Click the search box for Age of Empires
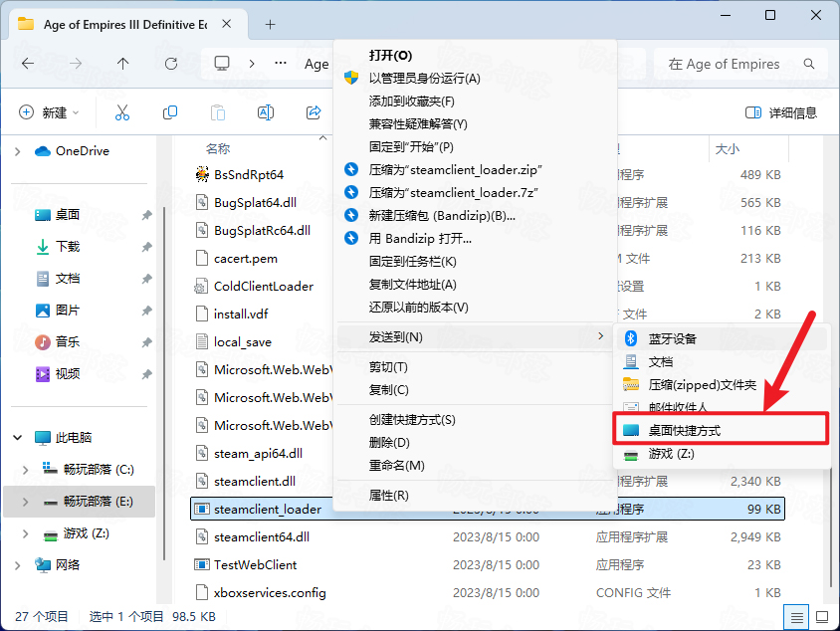Screen dimensions: 840x631 coord(738,64)
